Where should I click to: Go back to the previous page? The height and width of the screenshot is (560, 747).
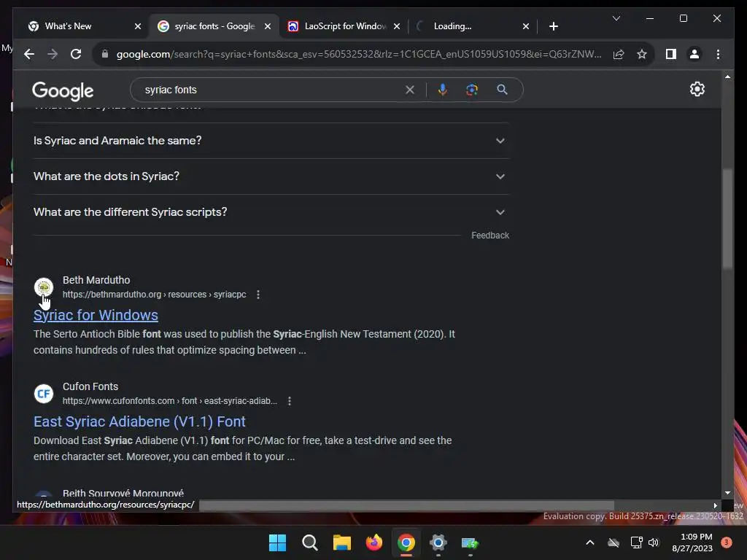29,54
